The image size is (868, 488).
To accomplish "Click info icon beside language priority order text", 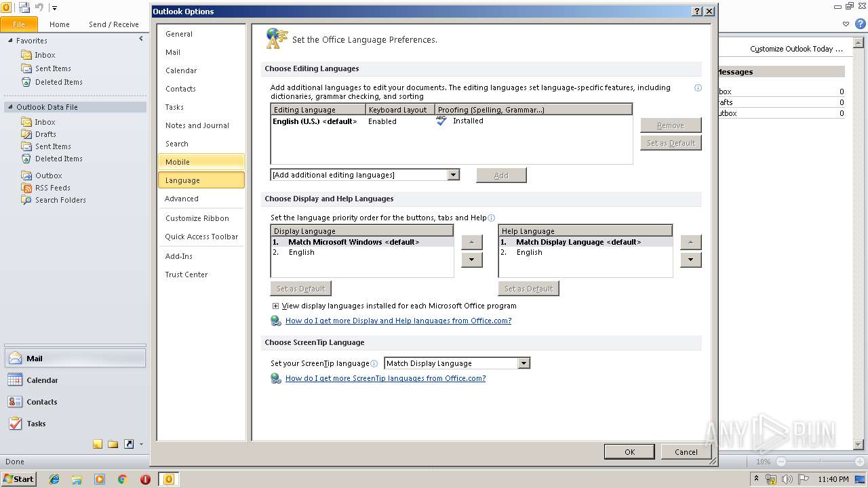I will tap(491, 218).
